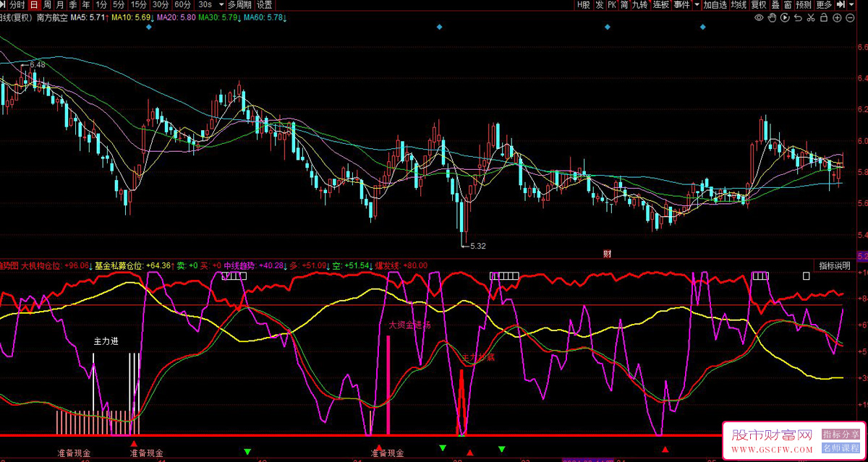Switch to the 分时 intraday tab
868x462 pixels.
click(17, 4)
